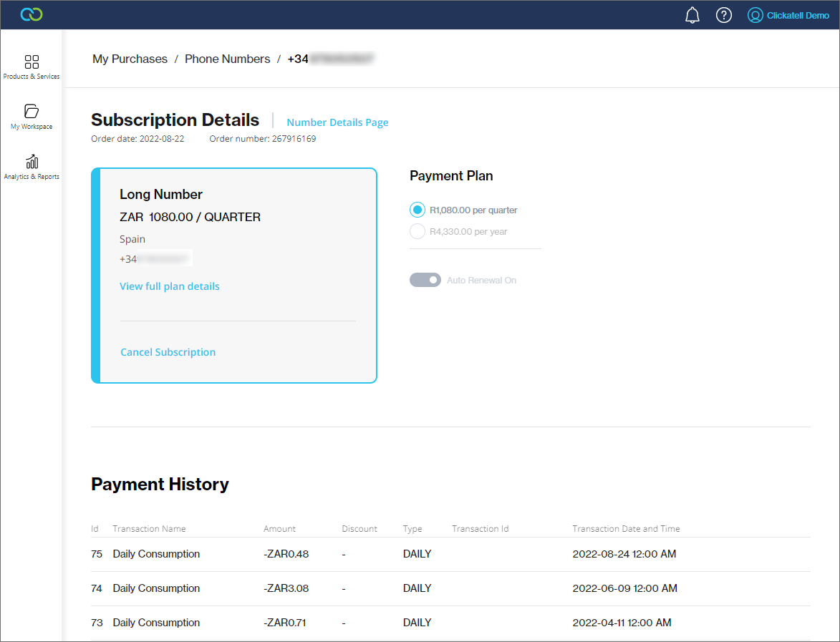Image resolution: width=840 pixels, height=642 pixels.
Task: Toggle the Auto Renewal switch
Action: (425, 280)
